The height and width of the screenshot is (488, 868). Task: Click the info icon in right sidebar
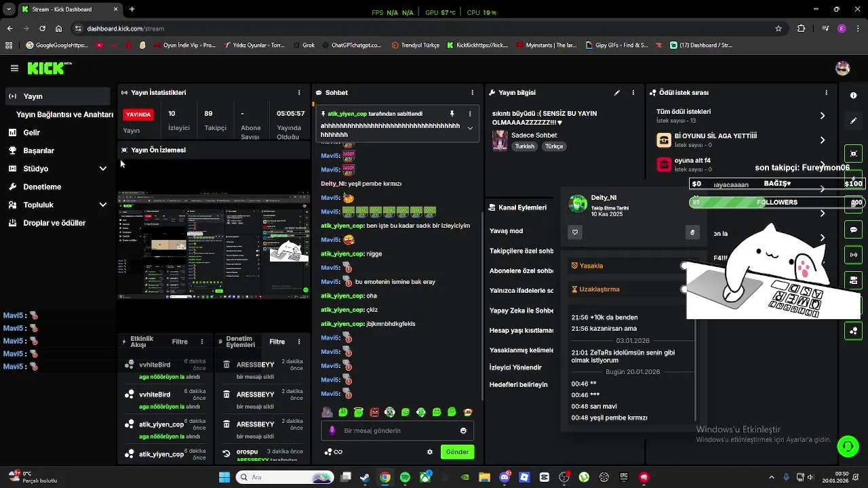click(x=853, y=96)
